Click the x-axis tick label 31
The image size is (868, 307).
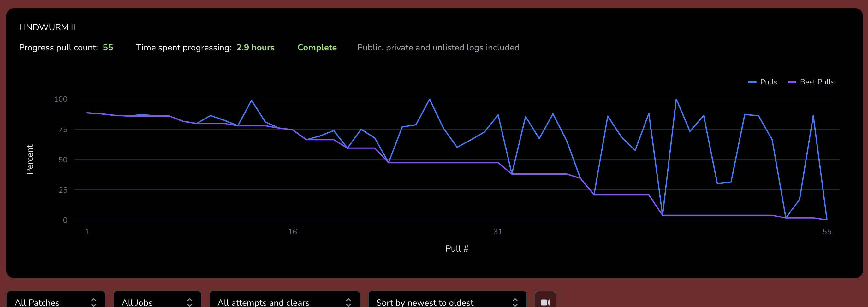[x=498, y=232]
